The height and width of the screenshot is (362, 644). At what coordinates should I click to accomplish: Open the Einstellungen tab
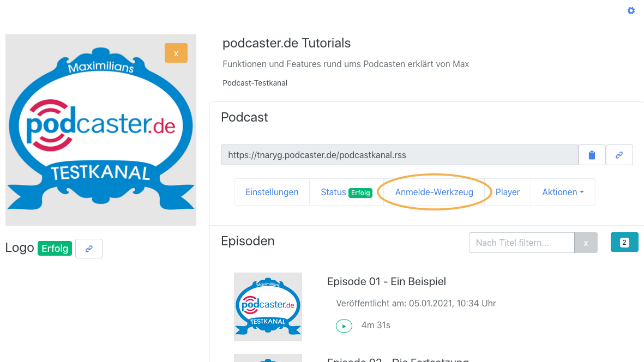pyautogui.click(x=272, y=192)
